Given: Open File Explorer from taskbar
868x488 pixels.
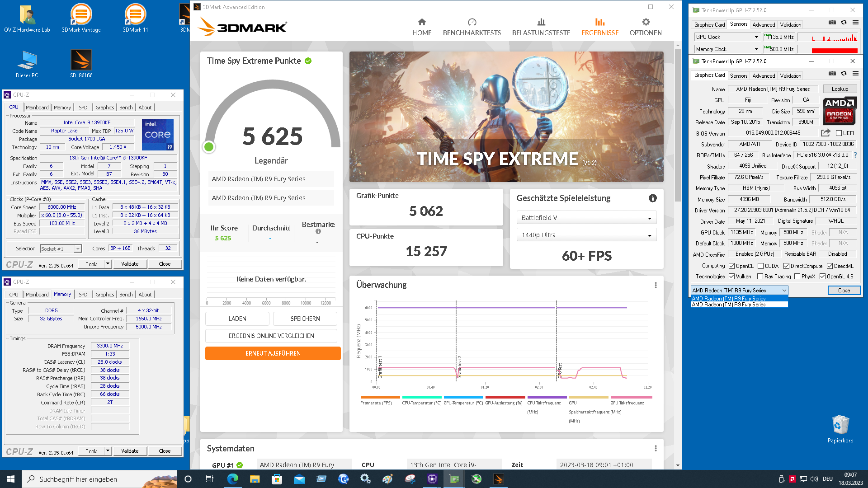Looking at the screenshot, I should [255, 479].
